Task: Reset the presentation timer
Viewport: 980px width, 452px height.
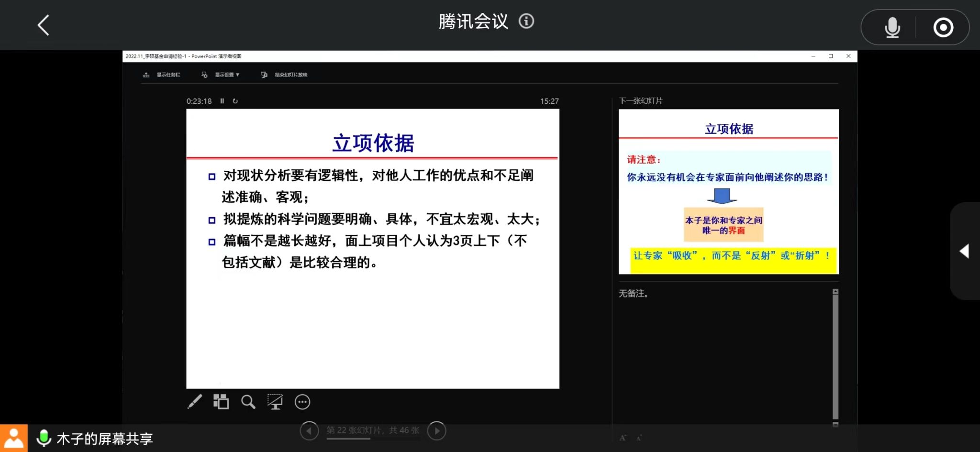Action: point(235,101)
